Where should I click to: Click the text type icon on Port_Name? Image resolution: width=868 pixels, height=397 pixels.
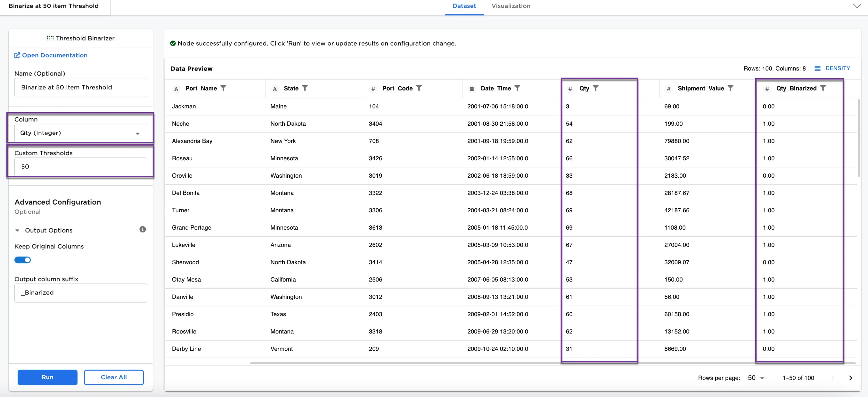(176, 89)
